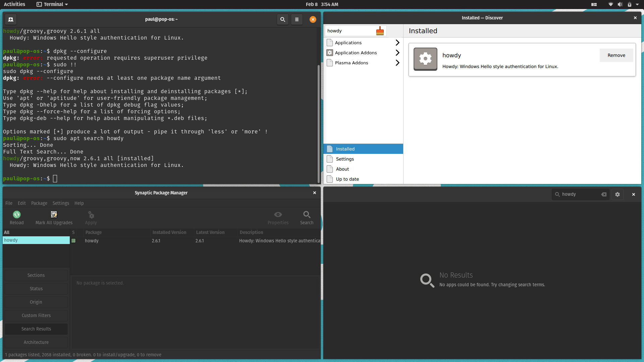Screen dimensions: 644x362
Task: Click the terminal search magnifier icon
Action: click(x=282, y=19)
